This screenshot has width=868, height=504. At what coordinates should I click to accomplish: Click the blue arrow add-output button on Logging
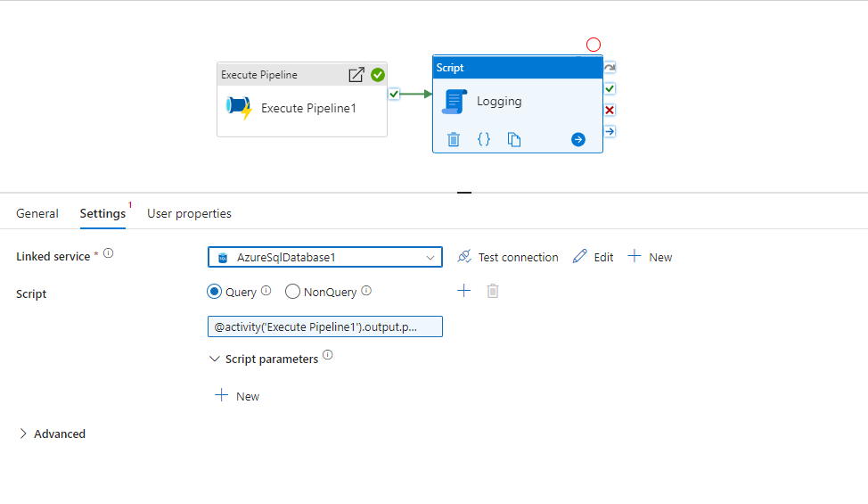click(x=578, y=139)
